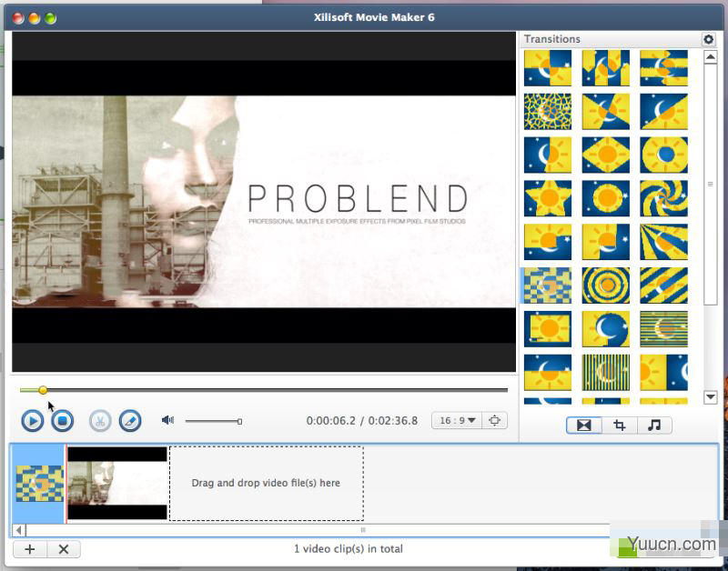Open the clip edit pencil tool
The image size is (728, 571).
click(130, 420)
